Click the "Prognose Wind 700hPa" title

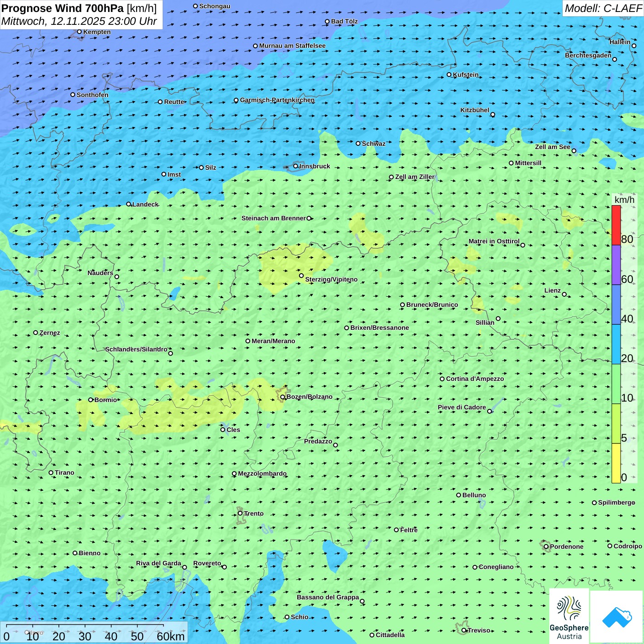(x=63, y=8)
